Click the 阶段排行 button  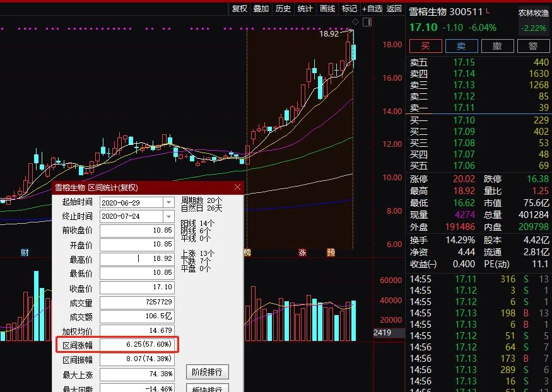coord(208,372)
